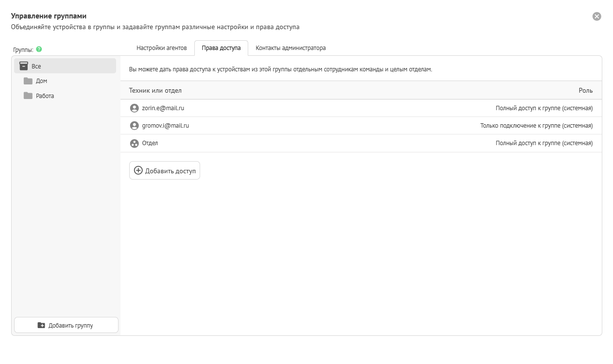Change the Только подключение к группе role
Viewport: 613px width, 364px height.
536,126
